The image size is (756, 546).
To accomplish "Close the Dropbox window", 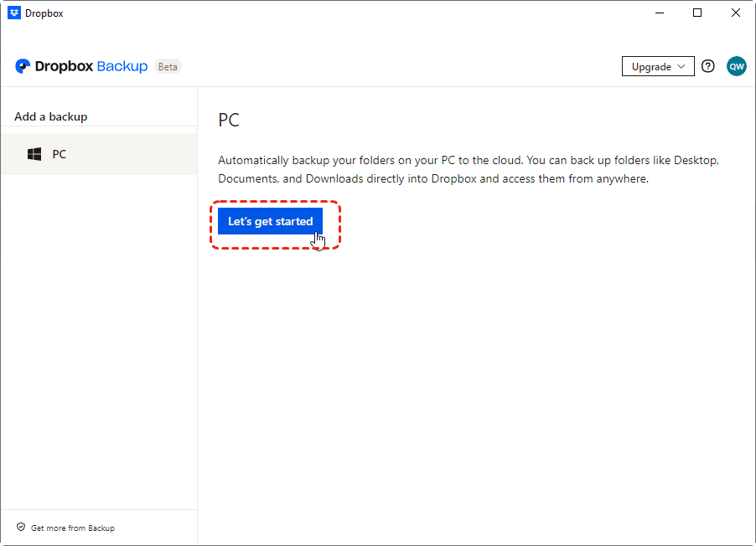I will coord(736,13).
